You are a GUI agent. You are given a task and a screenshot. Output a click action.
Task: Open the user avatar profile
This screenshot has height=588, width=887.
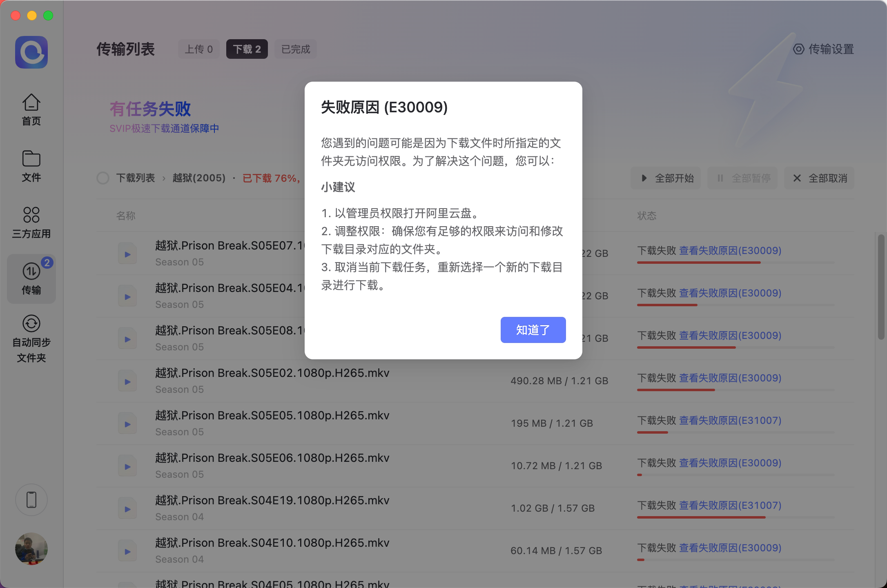pyautogui.click(x=31, y=549)
